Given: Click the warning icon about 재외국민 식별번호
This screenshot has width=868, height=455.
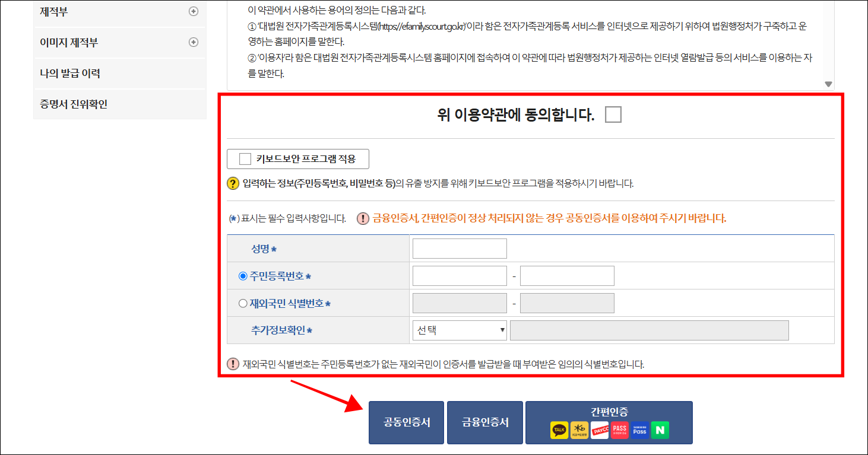Looking at the screenshot, I should point(233,365).
